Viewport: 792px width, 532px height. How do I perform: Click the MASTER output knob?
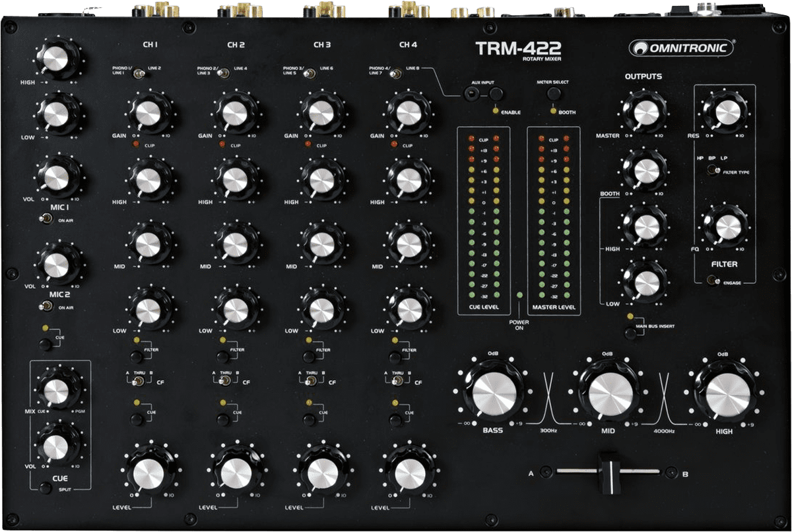(x=643, y=112)
